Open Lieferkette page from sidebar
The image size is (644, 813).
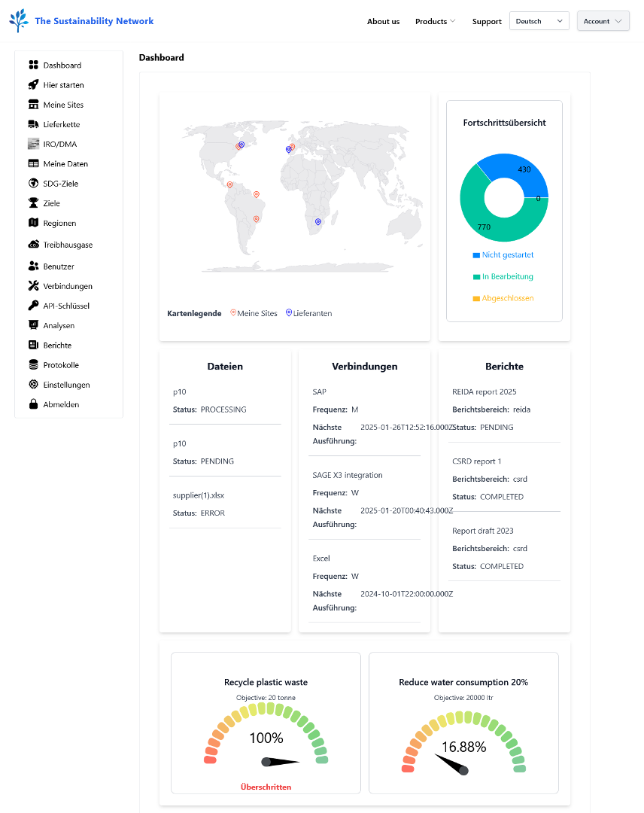(x=62, y=124)
